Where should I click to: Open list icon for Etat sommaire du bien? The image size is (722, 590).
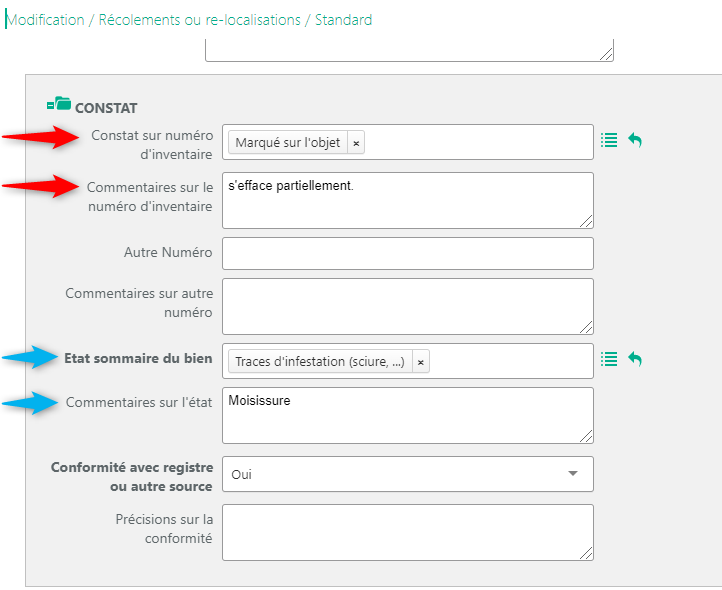[609, 359]
